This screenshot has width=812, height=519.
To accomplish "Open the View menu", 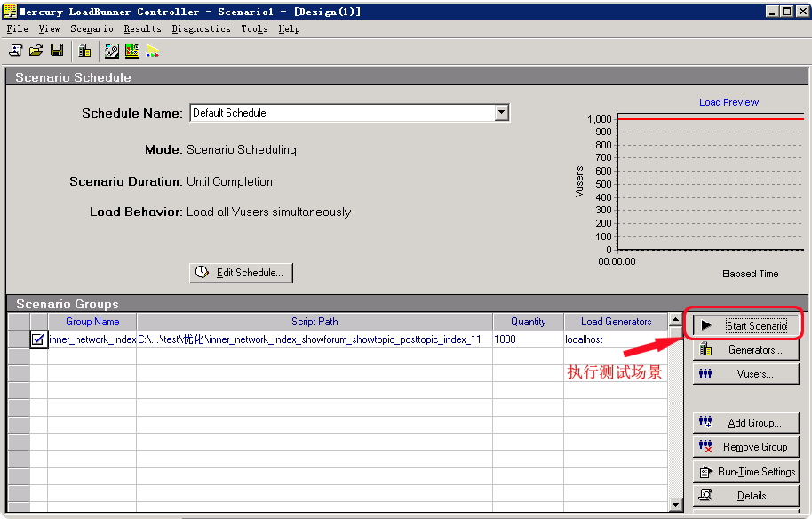I will pyautogui.click(x=49, y=29).
